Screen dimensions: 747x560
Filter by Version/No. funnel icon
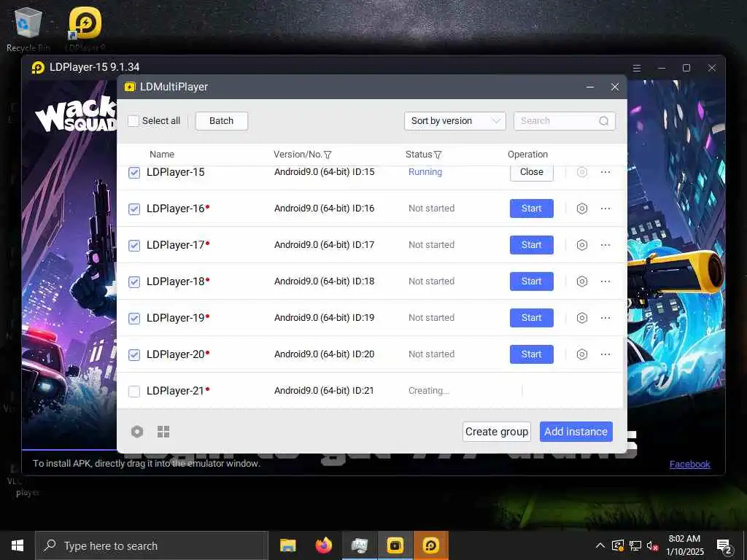[x=328, y=155]
